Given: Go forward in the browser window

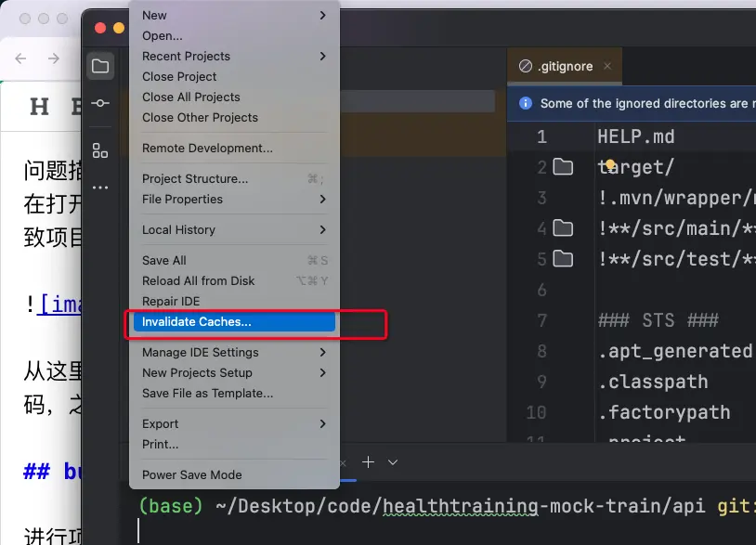Looking at the screenshot, I should click(x=54, y=58).
